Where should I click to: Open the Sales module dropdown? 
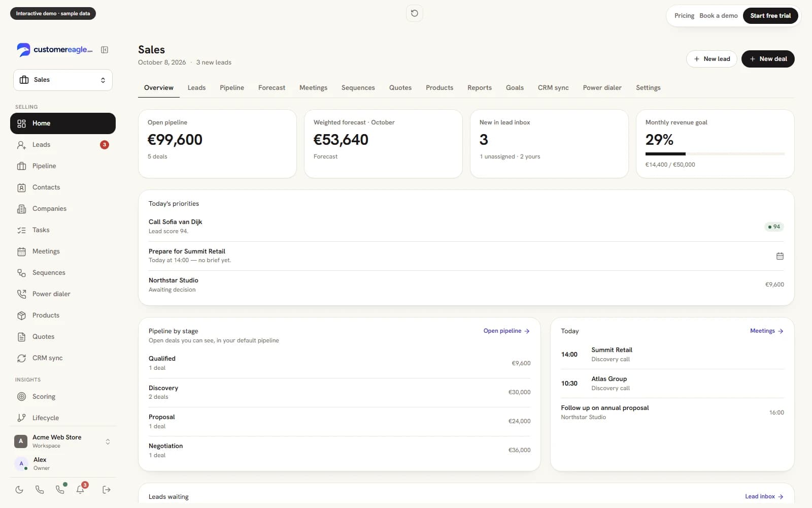coord(63,80)
